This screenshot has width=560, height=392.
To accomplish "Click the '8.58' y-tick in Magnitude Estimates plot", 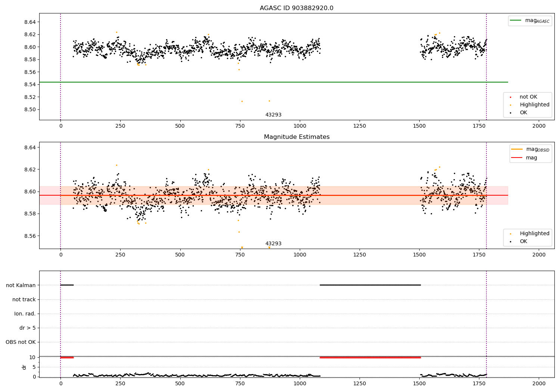I will point(30,214).
